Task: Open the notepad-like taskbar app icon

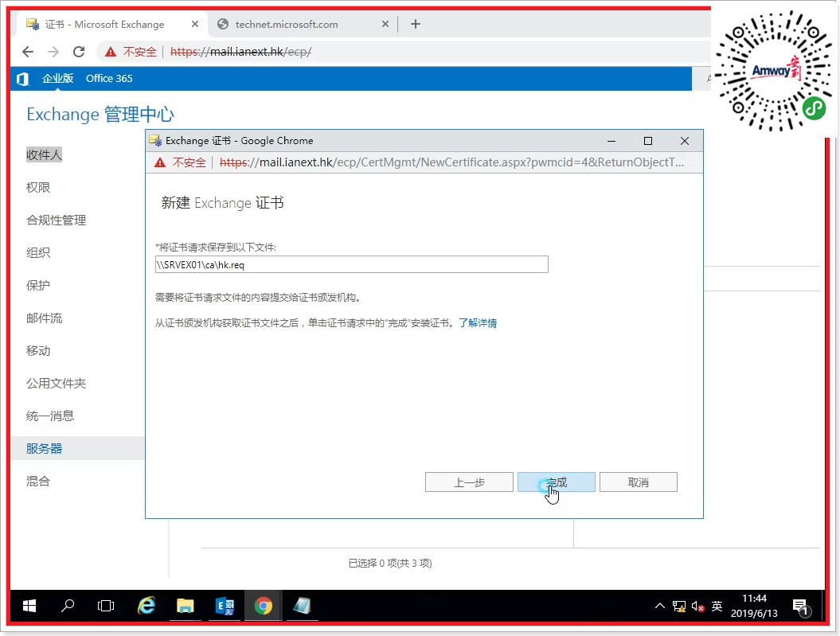Action: pyautogui.click(x=302, y=606)
